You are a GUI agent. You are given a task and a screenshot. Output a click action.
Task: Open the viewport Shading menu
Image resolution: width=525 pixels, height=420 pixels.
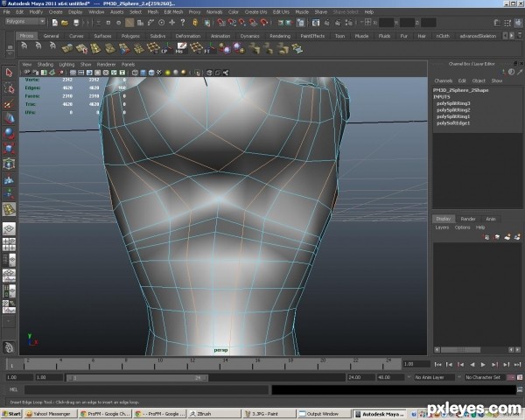[45, 64]
